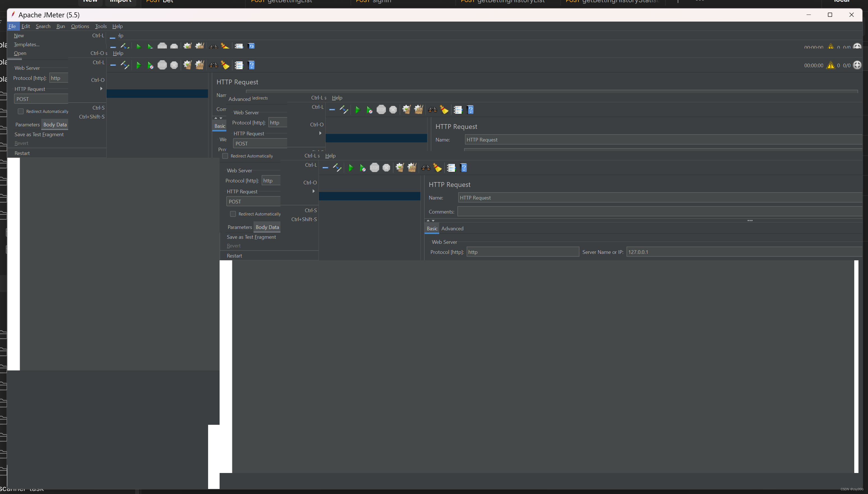Image resolution: width=868 pixels, height=494 pixels.
Task: Switch to Advanced tab beside Basic tab
Action: (x=452, y=228)
